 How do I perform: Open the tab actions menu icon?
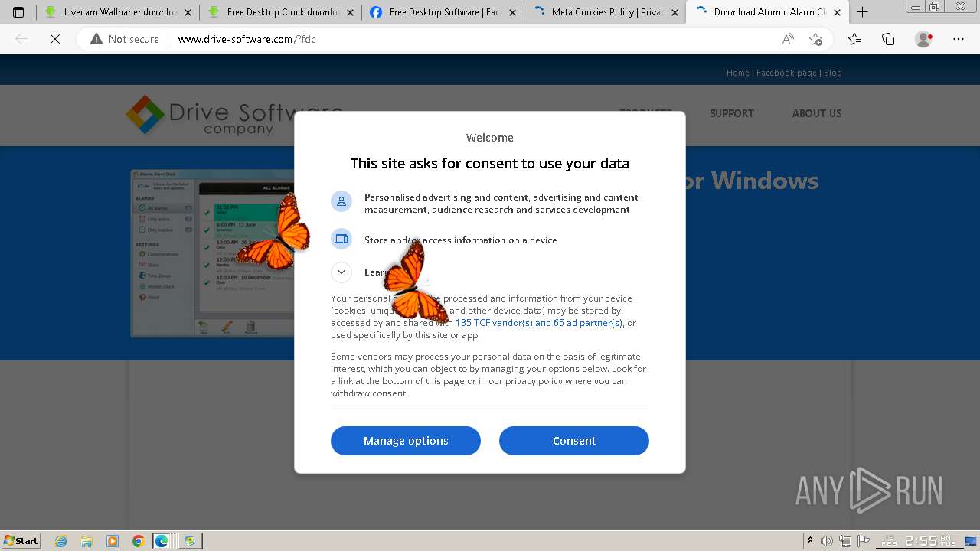coord(18,12)
